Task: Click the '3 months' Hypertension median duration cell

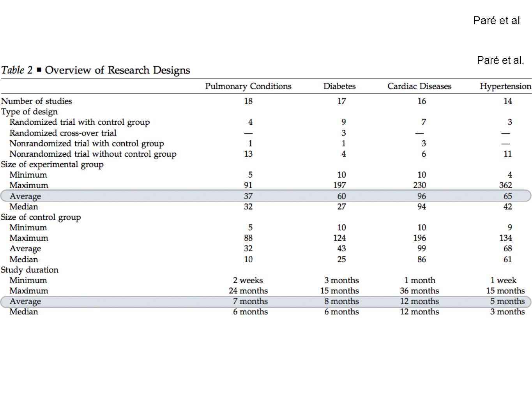Action: point(507,312)
